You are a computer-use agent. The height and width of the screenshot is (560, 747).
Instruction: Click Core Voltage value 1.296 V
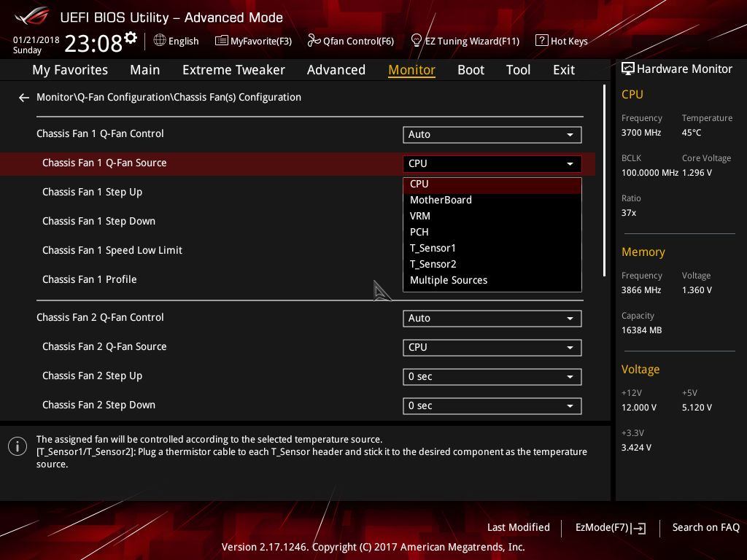pos(697,173)
